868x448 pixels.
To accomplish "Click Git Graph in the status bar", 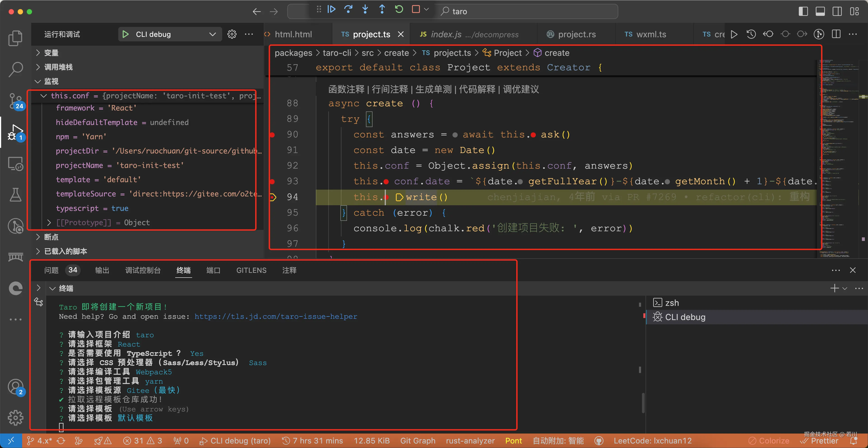I will [418, 441].
